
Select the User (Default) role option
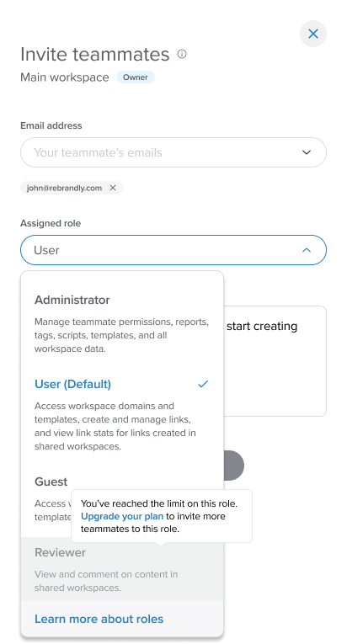click(122, 414)
